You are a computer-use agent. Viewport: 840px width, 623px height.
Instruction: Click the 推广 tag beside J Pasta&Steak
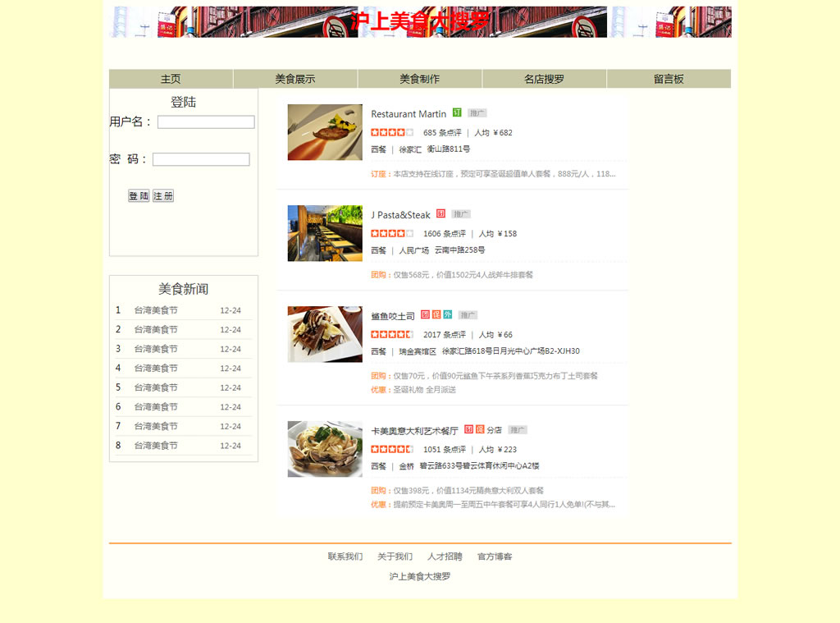(x=461, y=214)
